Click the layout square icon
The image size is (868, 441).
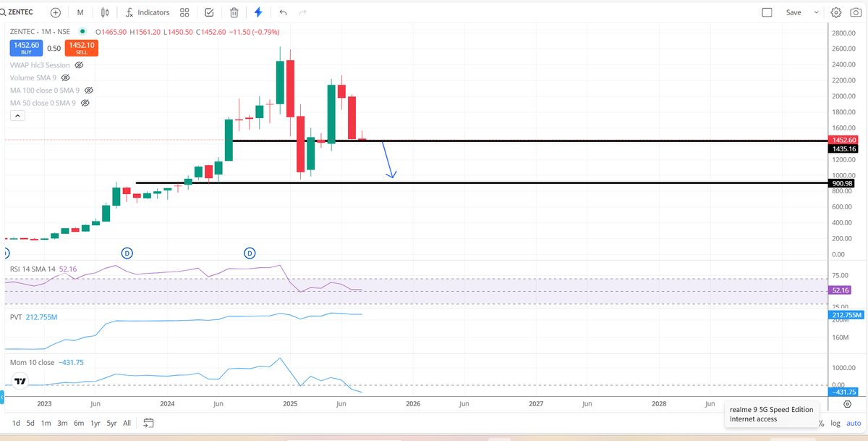[x=767, y=12]
